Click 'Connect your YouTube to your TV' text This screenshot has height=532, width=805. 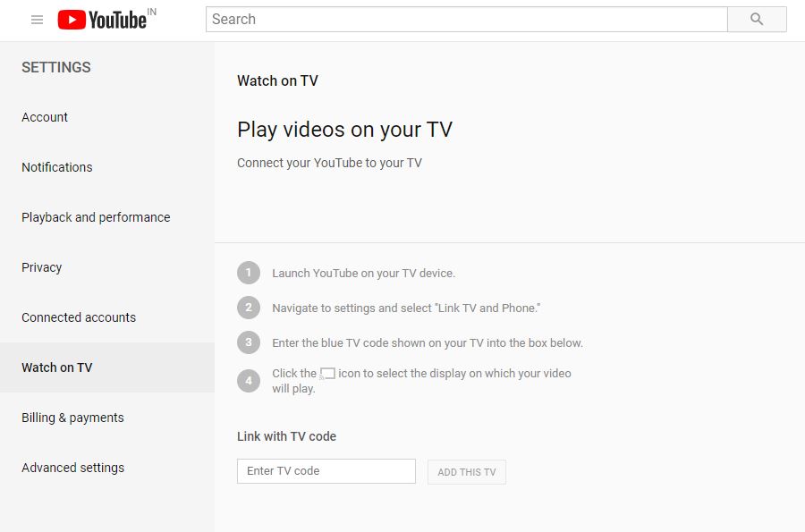point(329,163)
